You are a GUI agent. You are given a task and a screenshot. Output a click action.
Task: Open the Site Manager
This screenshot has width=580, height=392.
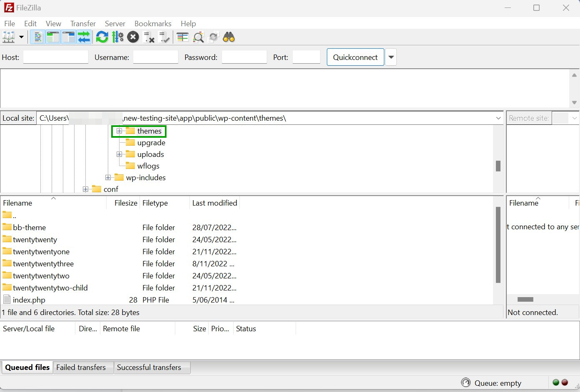coord(9,37)
